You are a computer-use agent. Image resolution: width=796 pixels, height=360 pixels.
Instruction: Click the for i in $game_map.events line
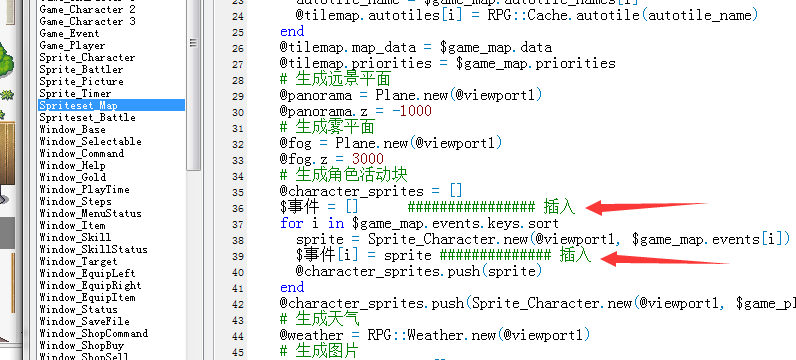coord(419,223)
